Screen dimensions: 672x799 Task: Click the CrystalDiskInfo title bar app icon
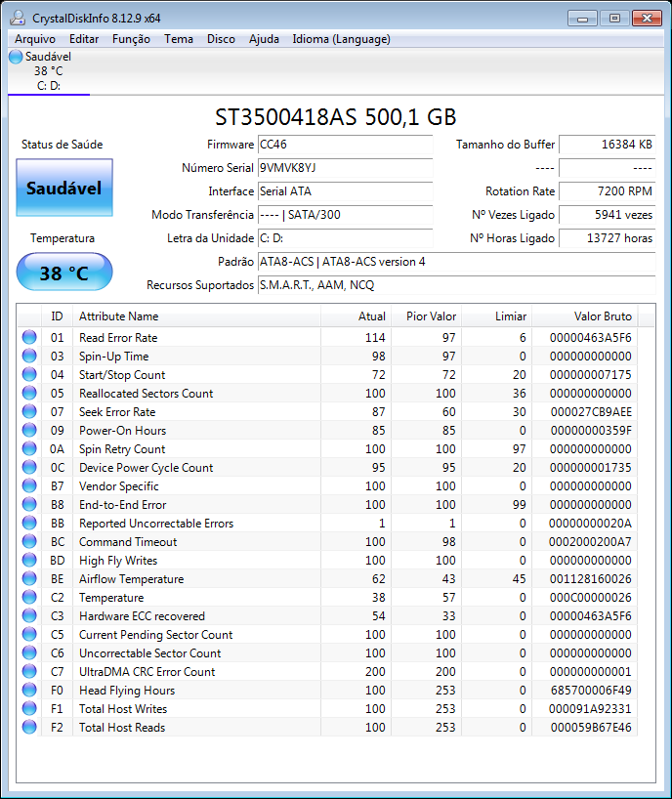click(x=18, y=18)
